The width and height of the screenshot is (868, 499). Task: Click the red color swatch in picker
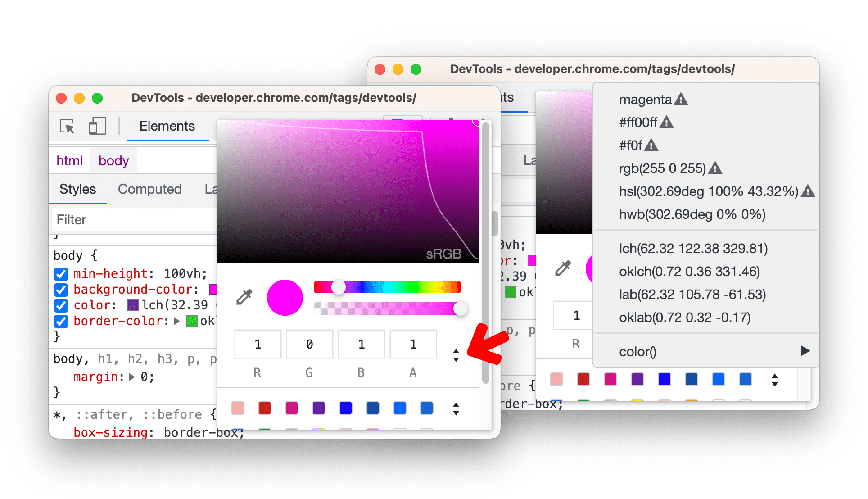click(265, 408)
